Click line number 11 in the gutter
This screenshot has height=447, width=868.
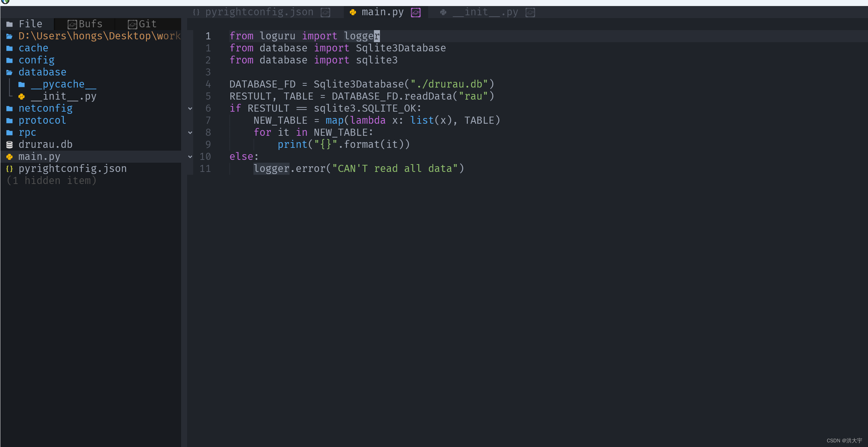205,168
